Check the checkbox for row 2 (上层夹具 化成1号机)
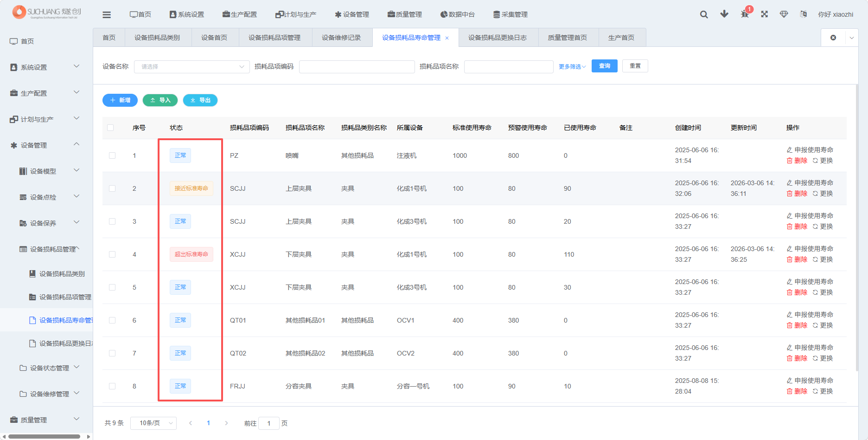The image size is (868, 440). click(112, 188)
